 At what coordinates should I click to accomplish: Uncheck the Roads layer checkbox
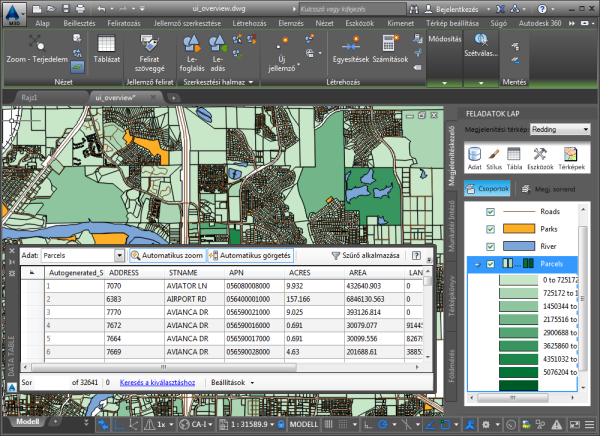click(x=490, y=212)
